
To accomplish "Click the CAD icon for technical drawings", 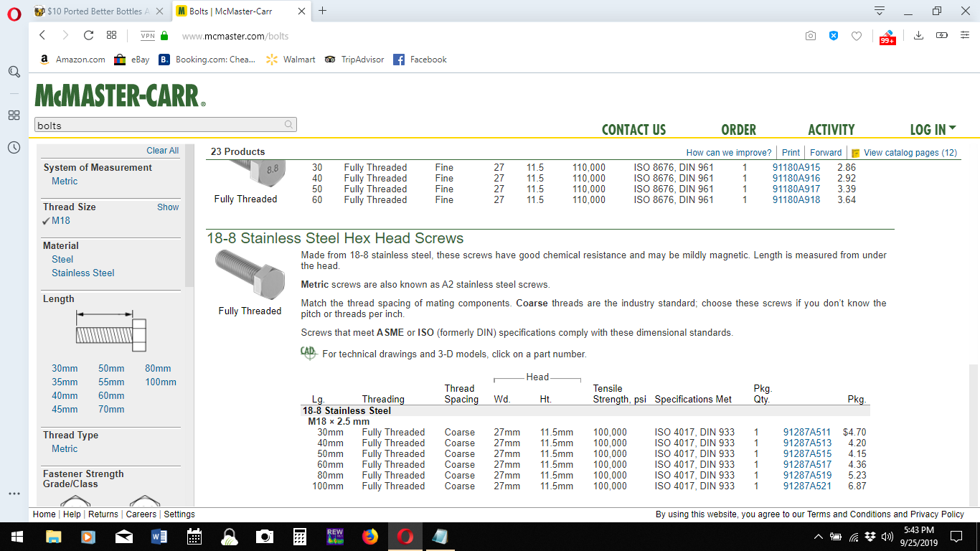I will [x=308, y=353].
